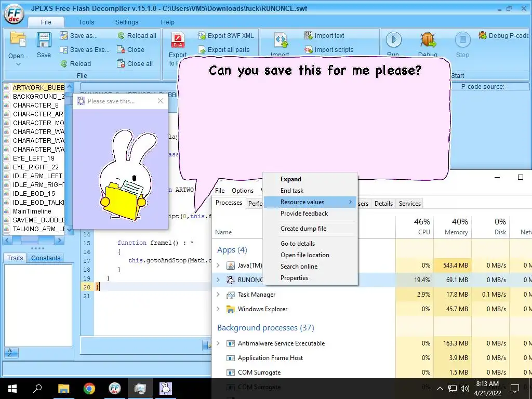
Task: Expand the RUNONCE process row
Action: tap(218, 280)
